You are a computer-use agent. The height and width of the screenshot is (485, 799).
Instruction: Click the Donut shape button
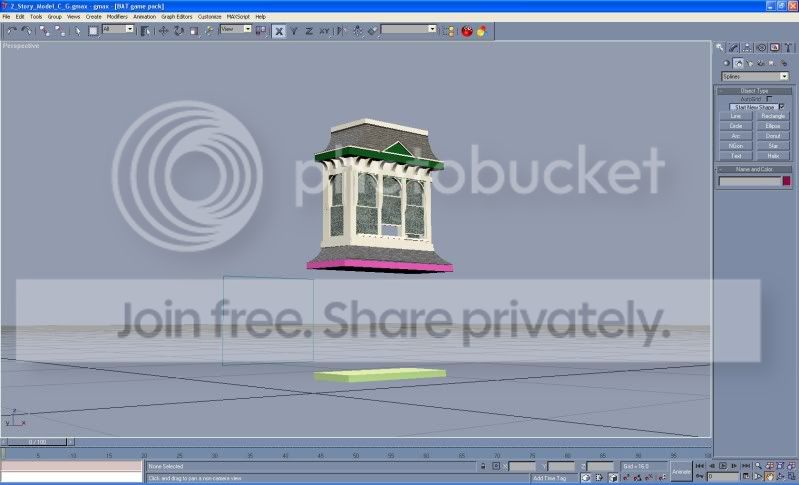click(x=773, y=136)
